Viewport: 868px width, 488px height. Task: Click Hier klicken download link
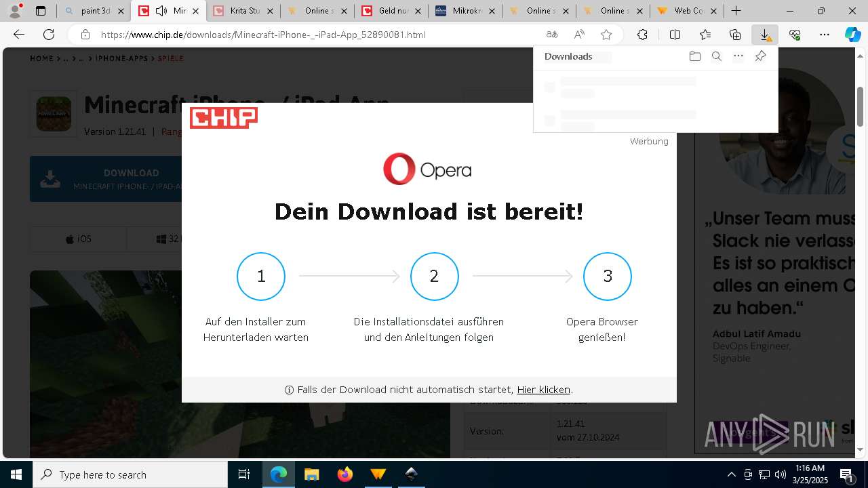tap(543, 390)
